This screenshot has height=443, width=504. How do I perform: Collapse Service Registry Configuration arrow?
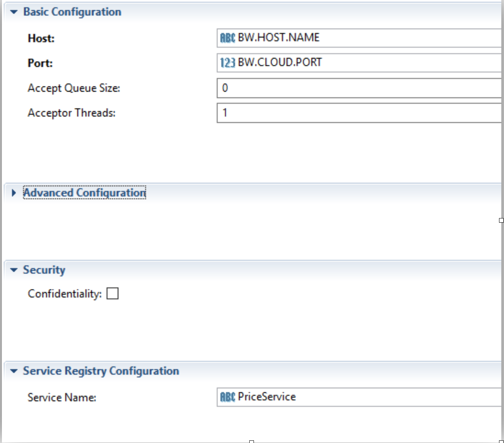[x=14, y=371]
